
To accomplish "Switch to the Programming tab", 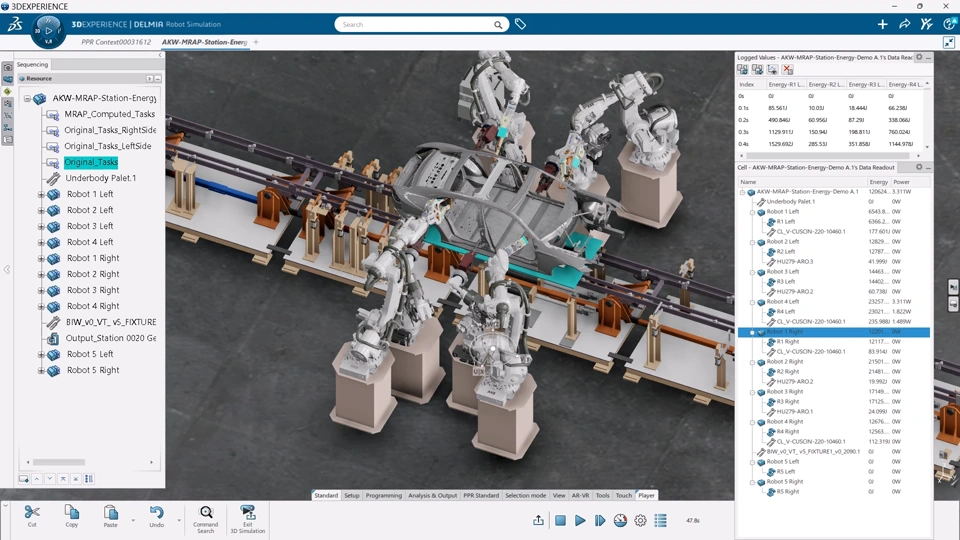I will [384, 495].
